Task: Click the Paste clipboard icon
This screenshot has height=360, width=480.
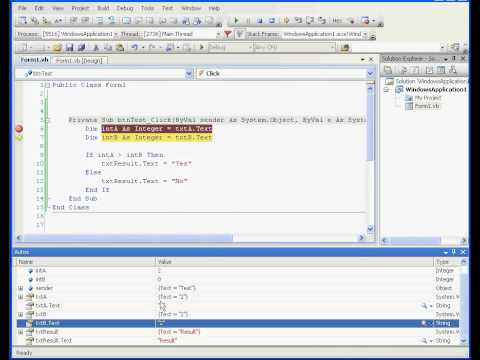Action: point(119,48)
